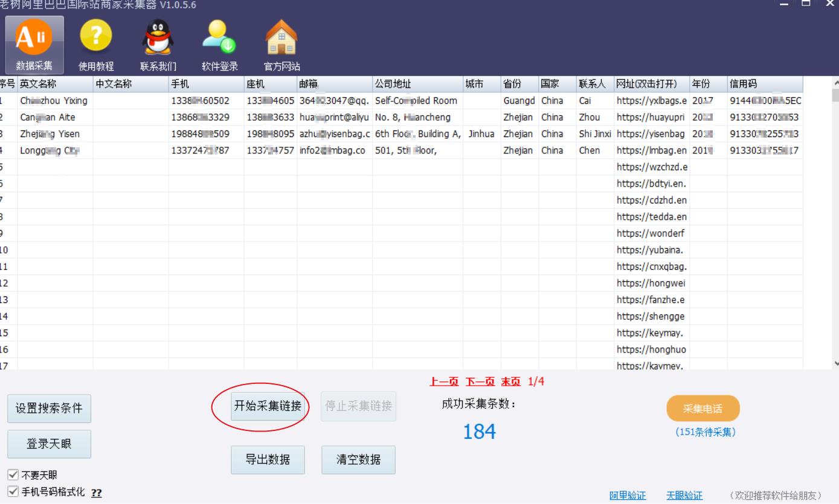Select the https://wzchzd.e URL cell
This screenshot has height=504, width=839.
pos(652,167)
